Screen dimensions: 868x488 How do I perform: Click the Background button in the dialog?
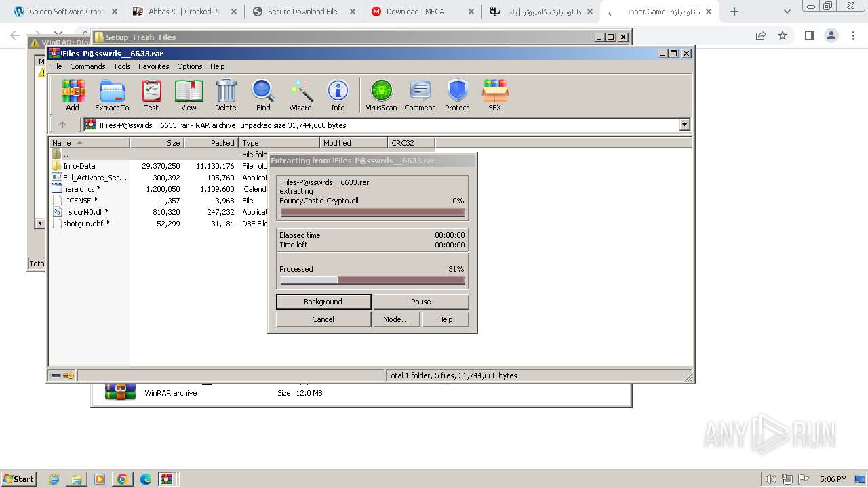[x=323, y=302]
